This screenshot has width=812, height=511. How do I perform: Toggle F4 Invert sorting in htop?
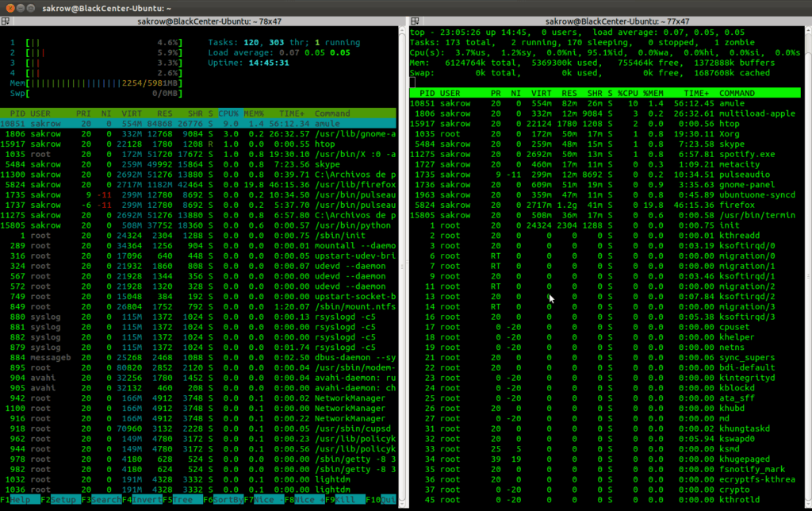pos(142,500)
